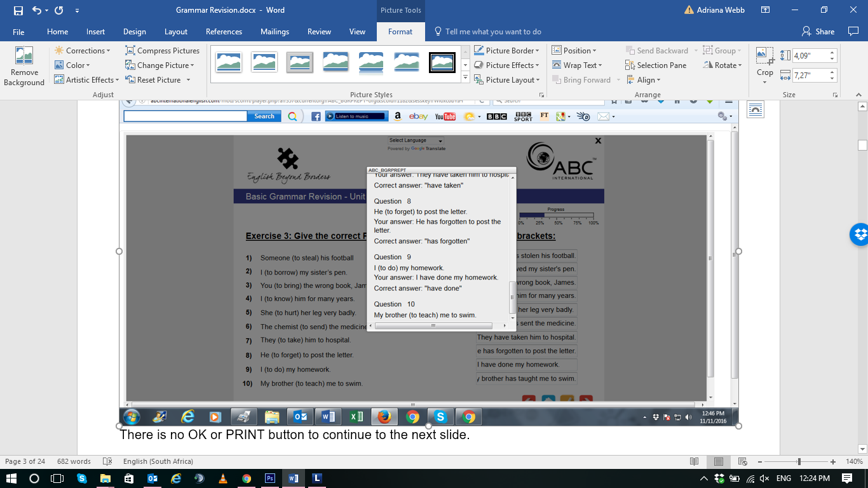Click the Crop tool icon
Screen dimensions: 868x488
(x=765, y=56)
